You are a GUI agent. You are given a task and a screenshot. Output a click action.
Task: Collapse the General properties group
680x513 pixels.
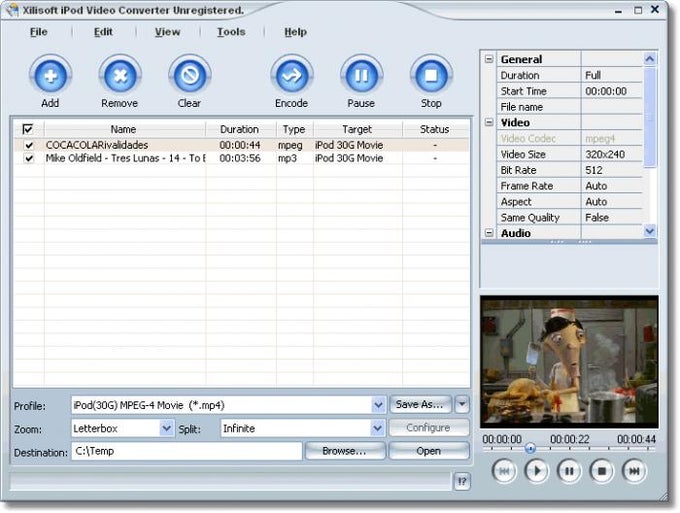pyautogui.click(x=489, y=59)
